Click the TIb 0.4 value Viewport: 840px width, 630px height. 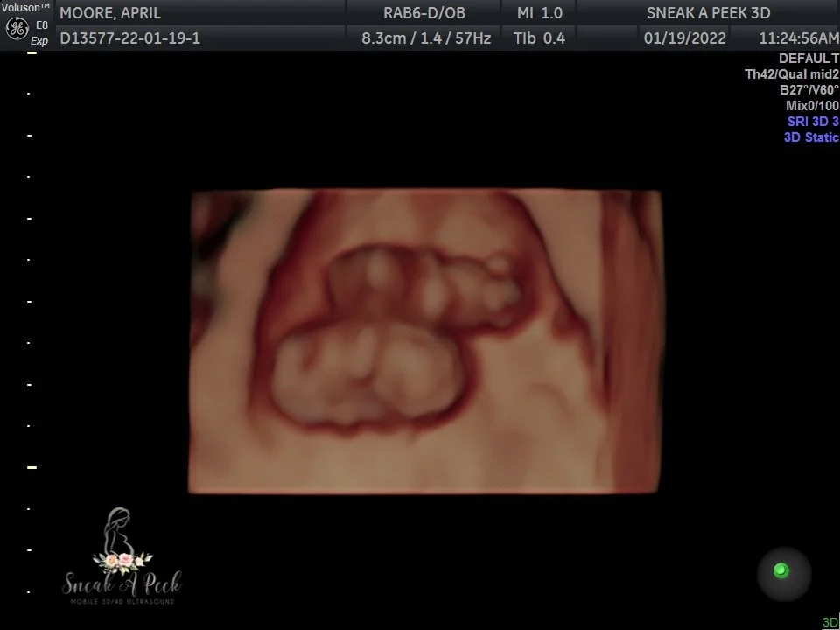(539, 38)
